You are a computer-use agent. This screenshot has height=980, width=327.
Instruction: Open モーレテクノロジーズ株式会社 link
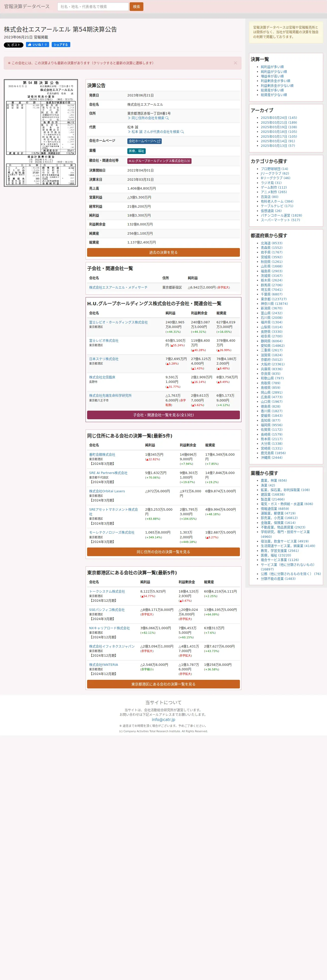112,532
